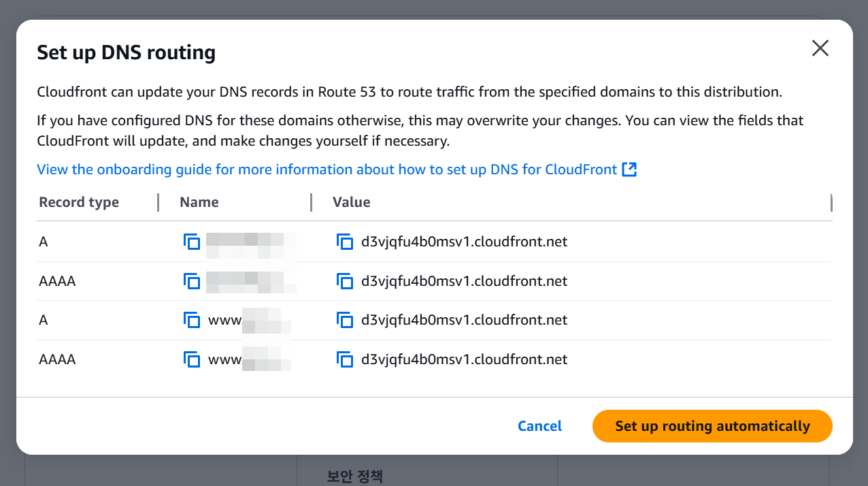This screenshot has width=868, height=486.
Task: Copy the cloudfront.net value in the www AAAA row
Action: pyautogui.click(x=345, y=359)
